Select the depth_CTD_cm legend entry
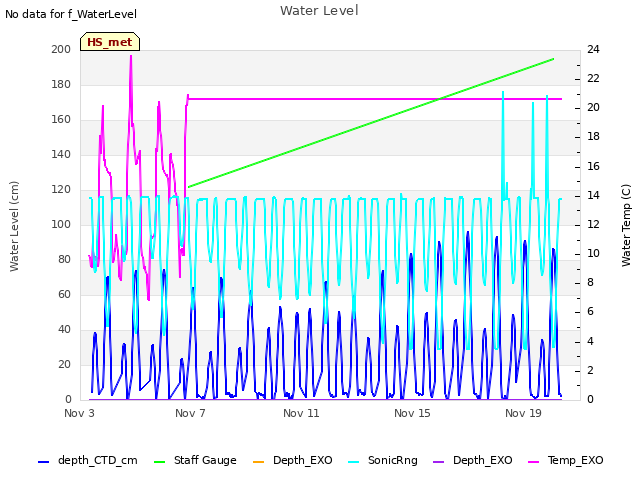Image resolution: width=640 pixels, height=480 pixels. tap(88, 460)
